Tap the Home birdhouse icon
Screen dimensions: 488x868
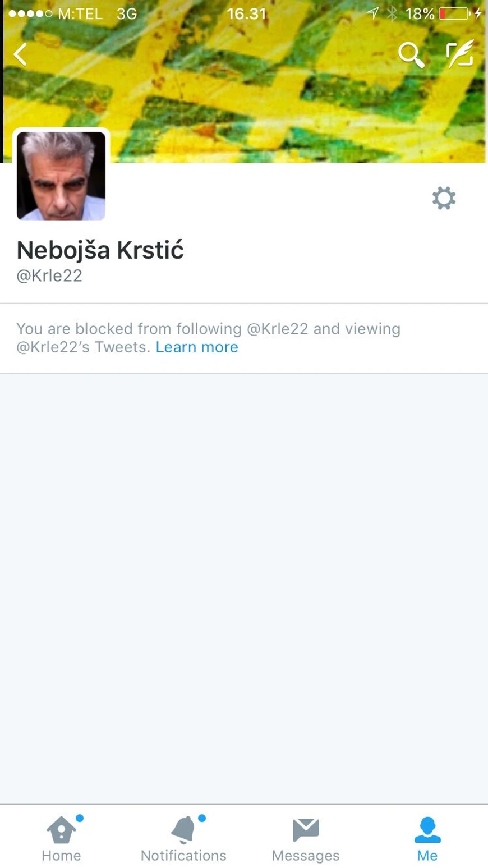61,830
